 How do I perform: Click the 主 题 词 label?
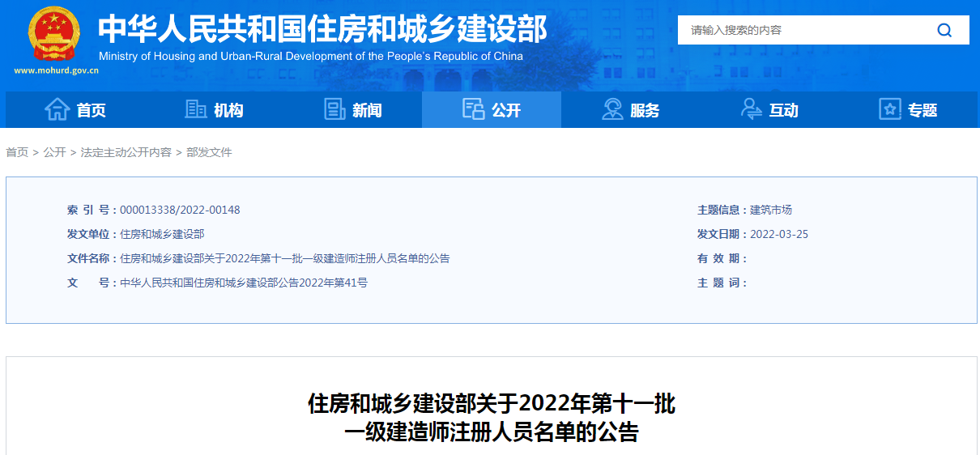tap(722, 283)
